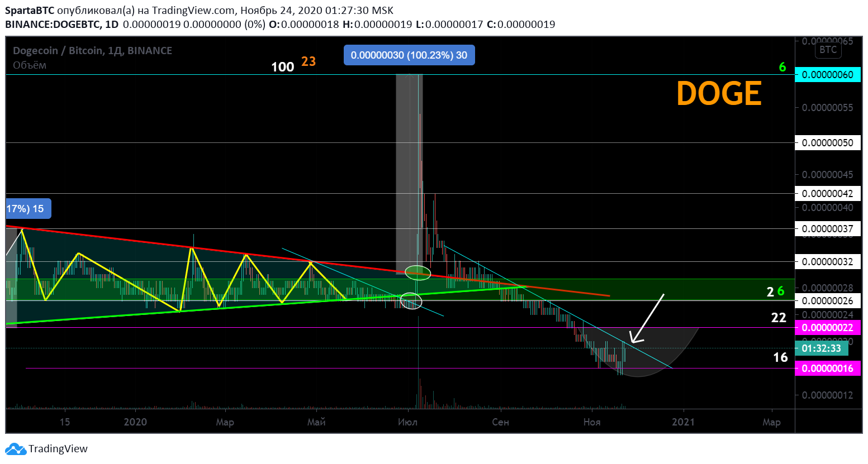
Task: Click the orange DOGE text annotation
Action: coord(719,93)
